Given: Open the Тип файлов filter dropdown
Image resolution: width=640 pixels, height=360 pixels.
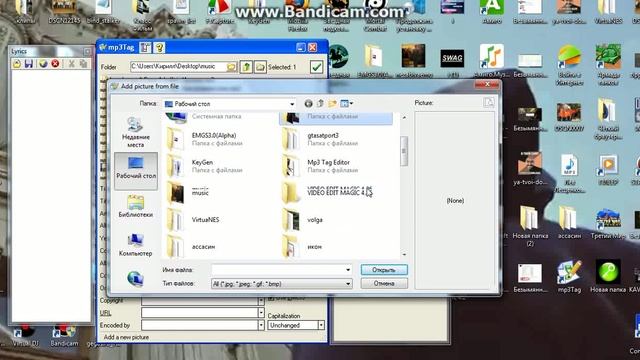Looking at the screenshot, I should [282, 284].
